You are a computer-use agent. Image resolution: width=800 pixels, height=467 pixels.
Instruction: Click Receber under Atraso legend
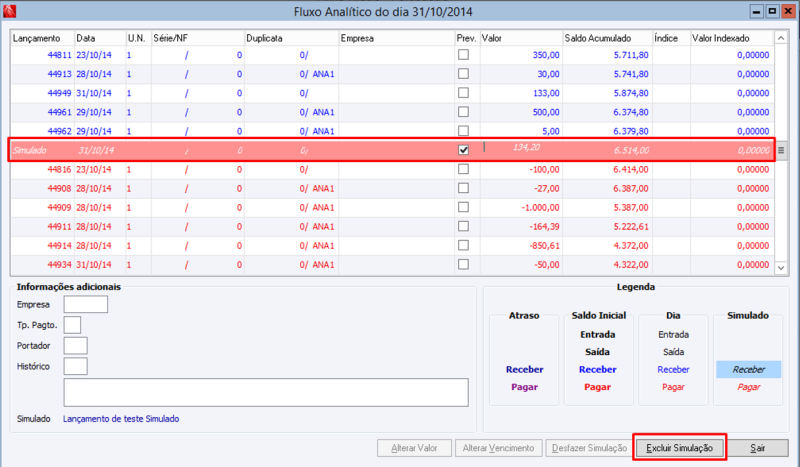pos(524,370)
